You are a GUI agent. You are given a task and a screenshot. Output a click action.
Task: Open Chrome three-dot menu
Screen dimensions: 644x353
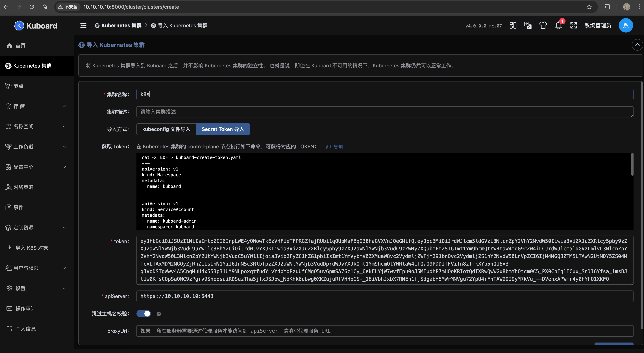(639, 7)
